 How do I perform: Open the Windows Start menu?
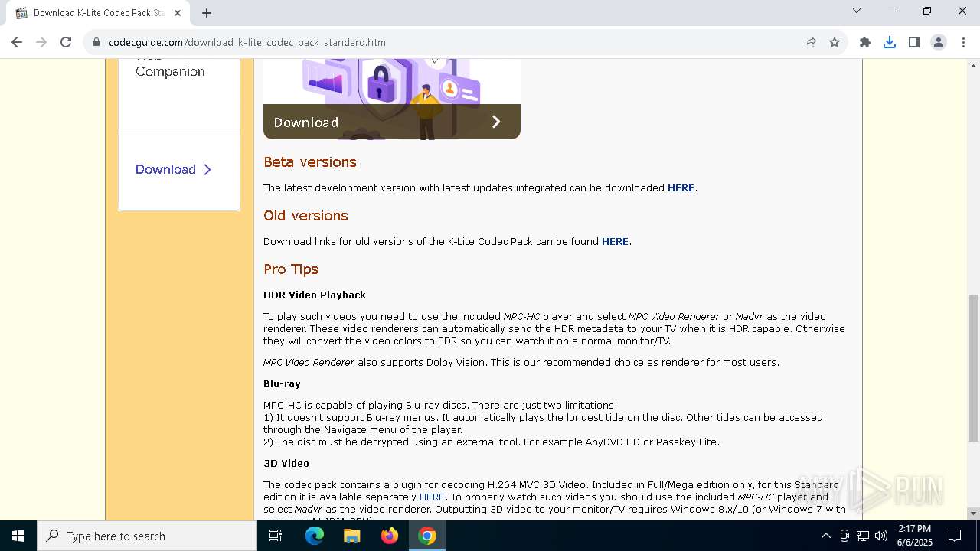pyautogui.click(x=18, y=536)
